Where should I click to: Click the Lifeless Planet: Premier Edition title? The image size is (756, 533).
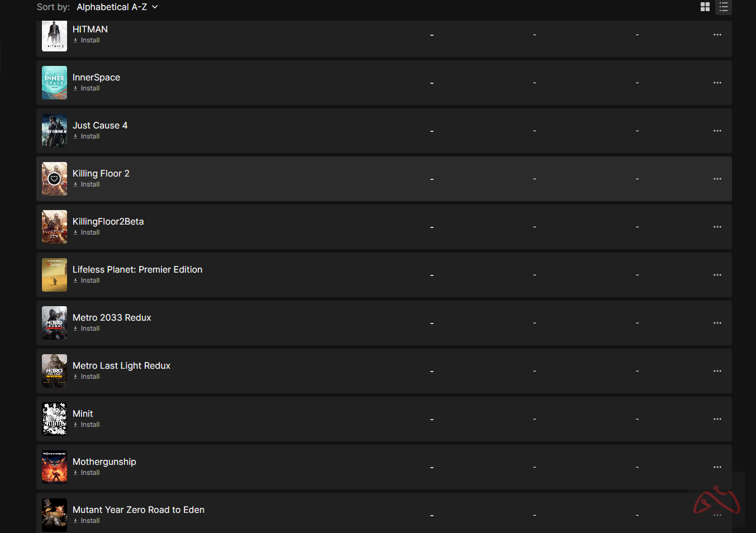(x=137, y=269)
